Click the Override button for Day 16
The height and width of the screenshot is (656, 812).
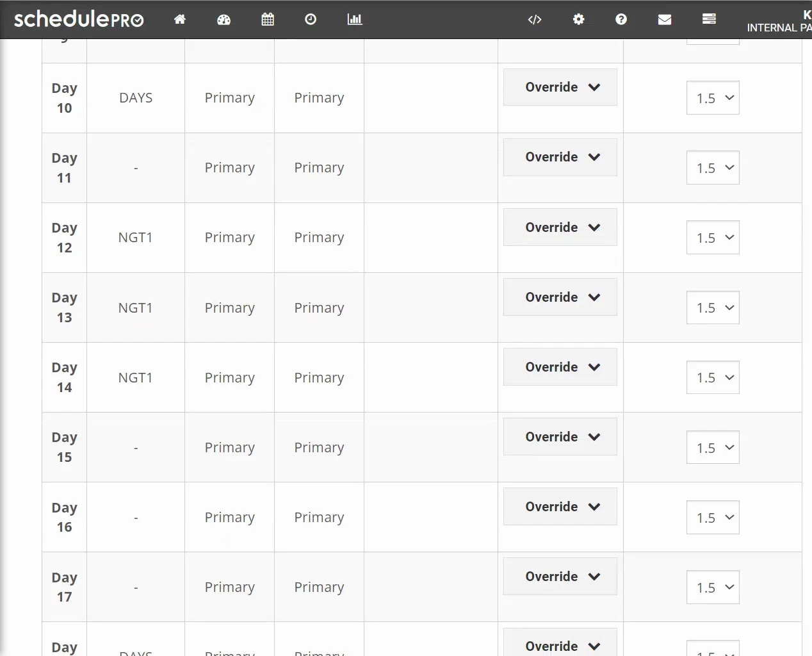(x=560, y=507)
